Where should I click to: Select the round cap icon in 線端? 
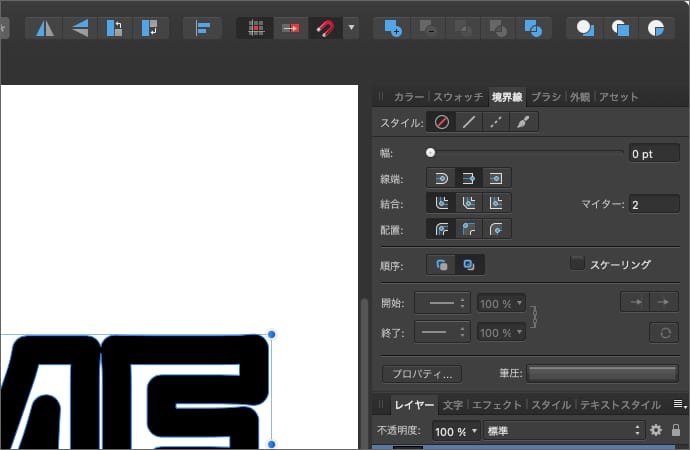441,178
